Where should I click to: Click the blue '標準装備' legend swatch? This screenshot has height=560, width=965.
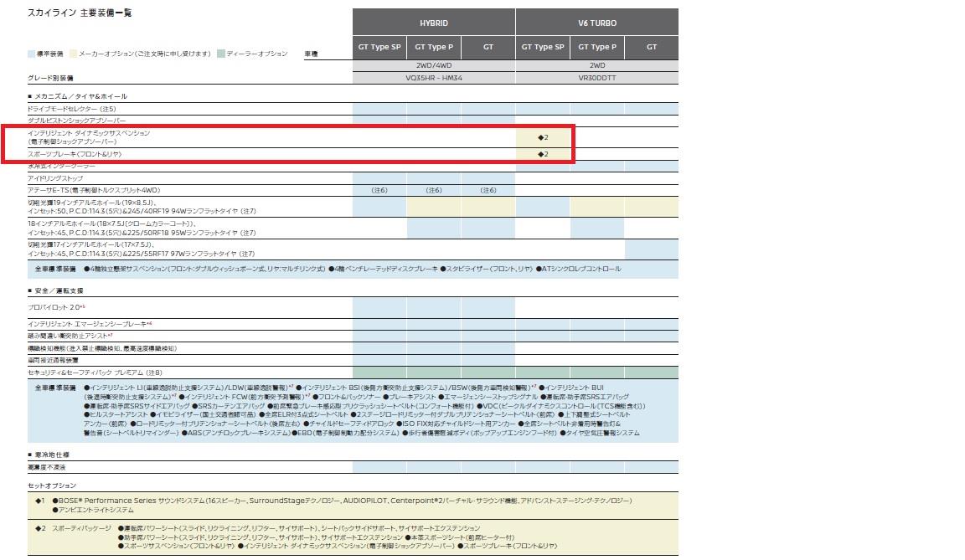[x=31, y=54]
